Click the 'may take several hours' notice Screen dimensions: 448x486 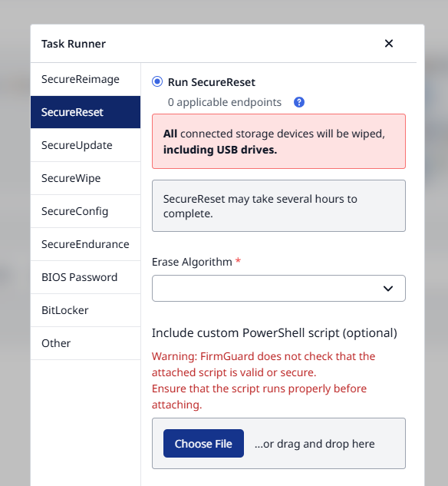click(x=278, y=206)
